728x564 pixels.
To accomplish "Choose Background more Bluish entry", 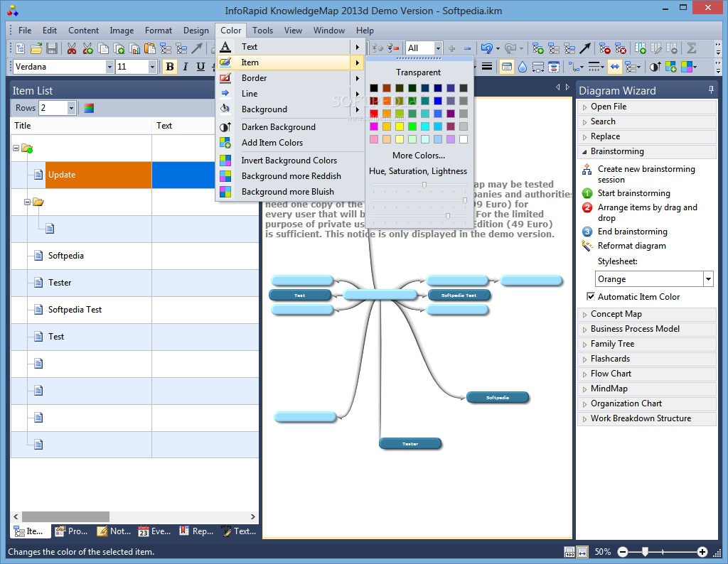I will tap(290, 192).
